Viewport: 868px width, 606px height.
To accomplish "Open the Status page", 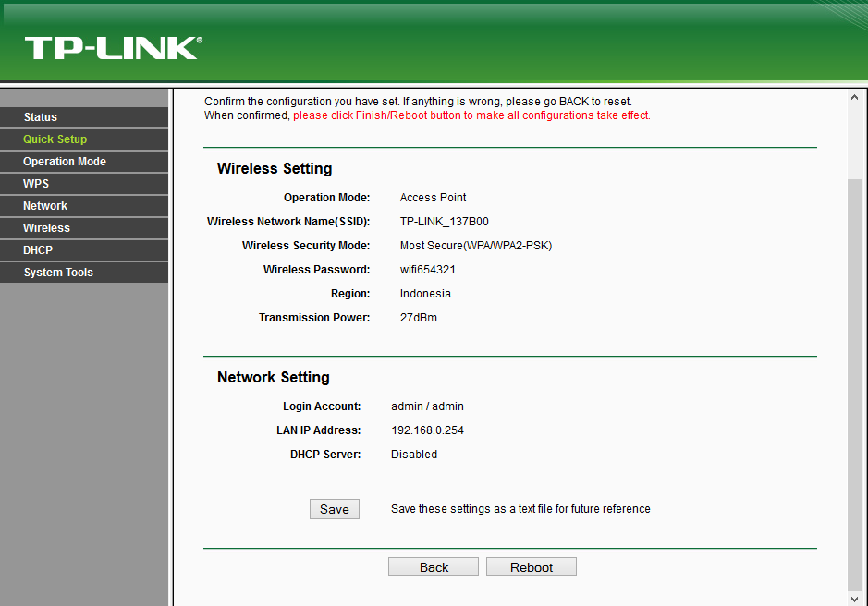I will [x=40, y=116].
